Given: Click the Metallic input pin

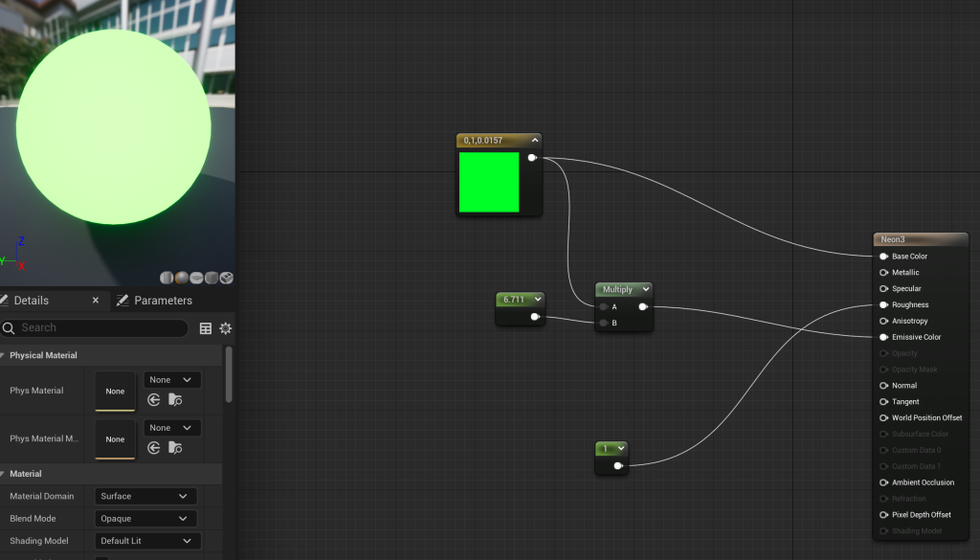Looking at the screenshot, I should pyautogui.click(x=883, y=273).
